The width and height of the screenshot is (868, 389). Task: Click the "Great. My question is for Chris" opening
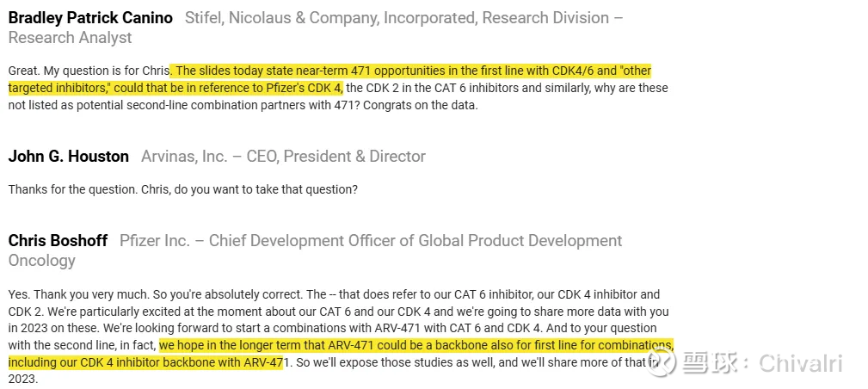88,71
